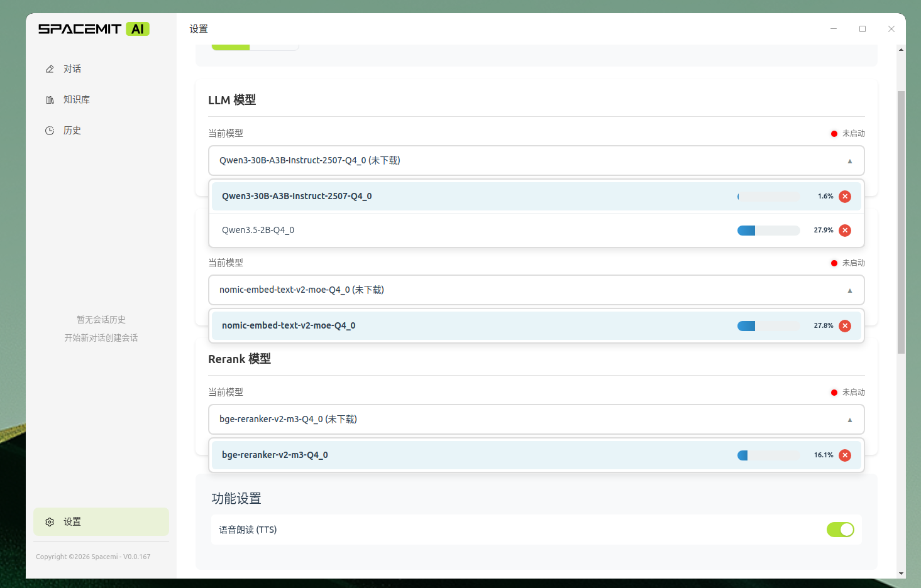
Task: Open the 对话 chat page
Action: (x=101, y=69)
